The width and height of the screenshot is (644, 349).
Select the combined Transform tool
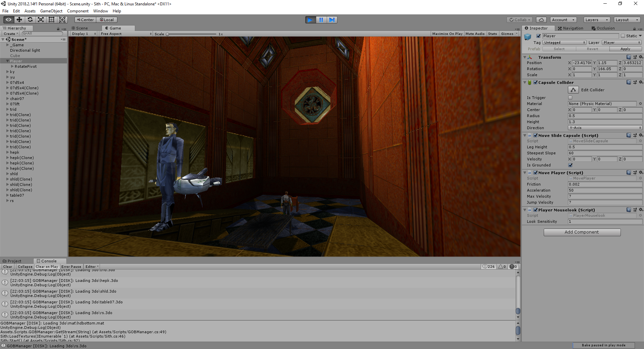(62, 20)
